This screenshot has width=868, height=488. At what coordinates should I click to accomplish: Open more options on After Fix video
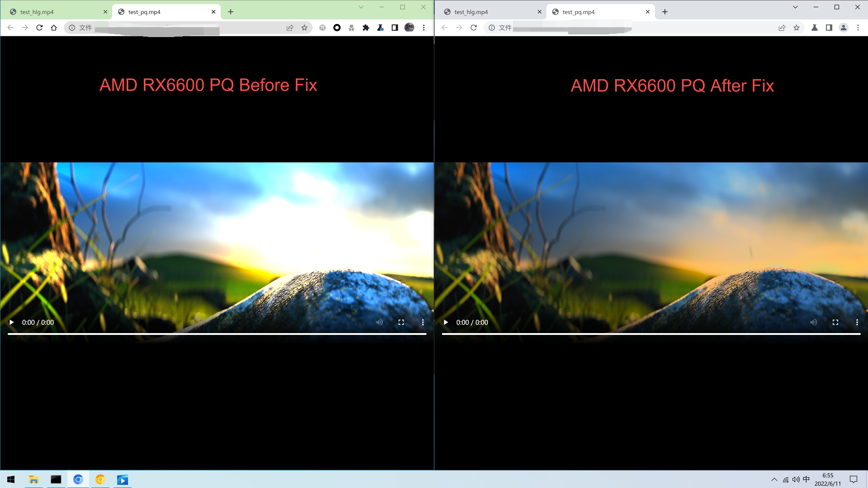coord(857,322)
